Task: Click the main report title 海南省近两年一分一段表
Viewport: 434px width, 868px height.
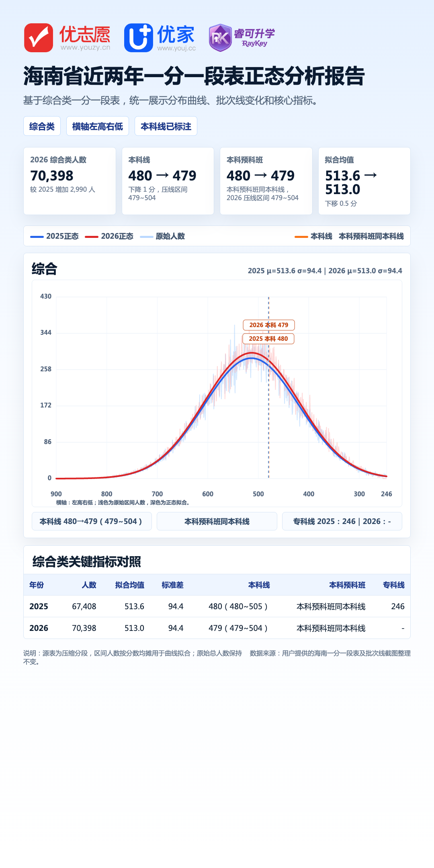Action: [194, 76]
